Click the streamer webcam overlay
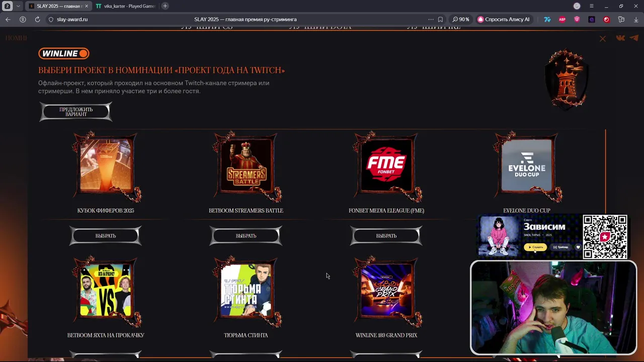The image size is (644, 362). [x=553, y=307]
